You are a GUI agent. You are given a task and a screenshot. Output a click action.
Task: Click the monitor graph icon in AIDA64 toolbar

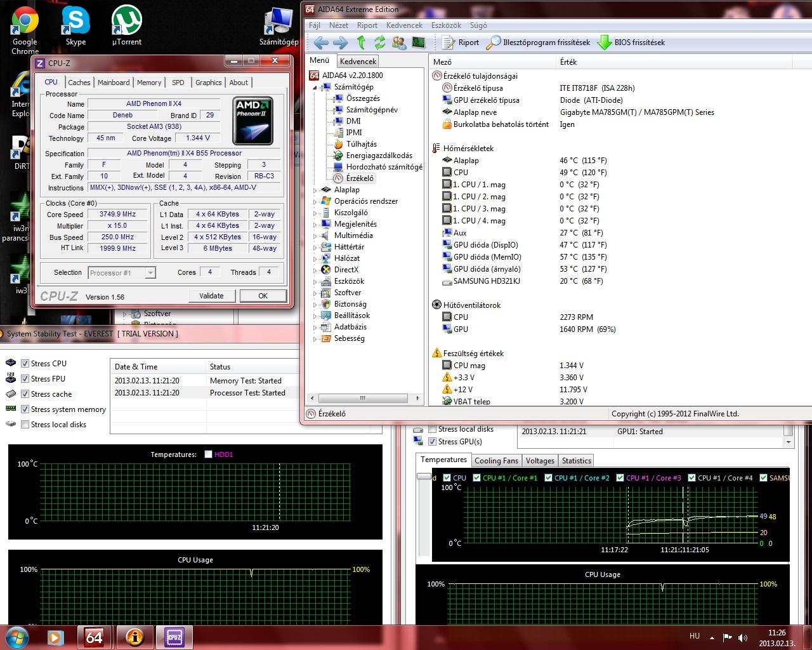[419, 43]
